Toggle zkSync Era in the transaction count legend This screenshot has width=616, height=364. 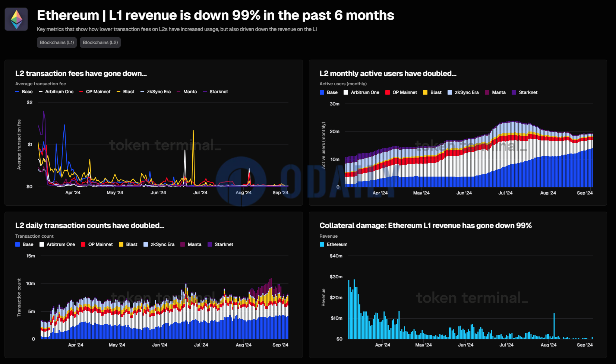(159, 244)
